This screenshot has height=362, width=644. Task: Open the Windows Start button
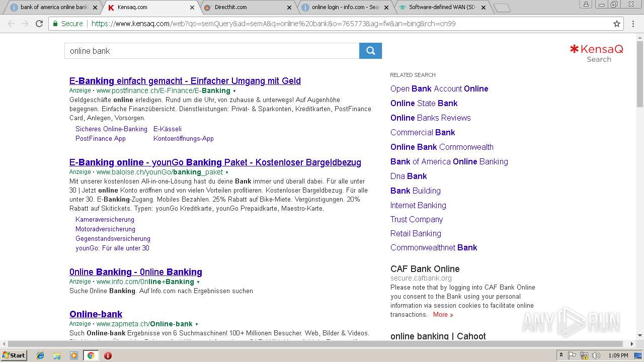click(14, 355)
